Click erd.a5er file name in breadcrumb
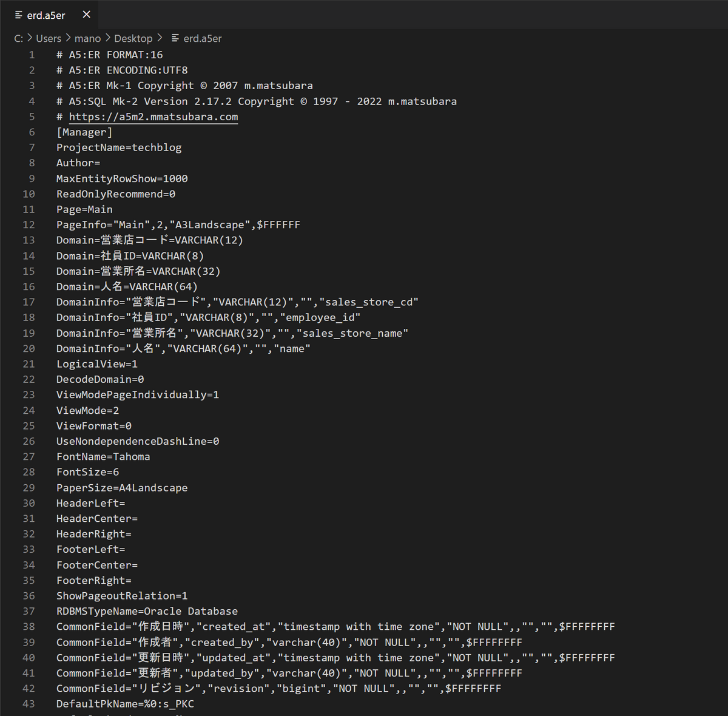This screenshot has height=716, width=728. point(203,38)
